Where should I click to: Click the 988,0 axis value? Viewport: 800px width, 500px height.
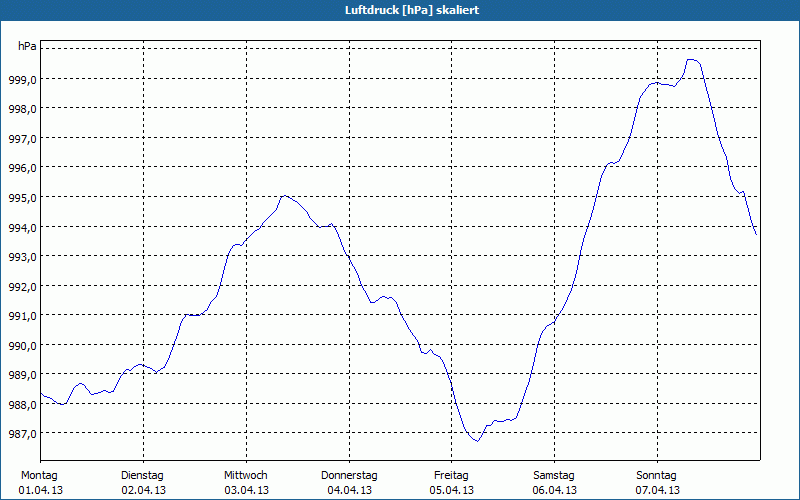23,405
